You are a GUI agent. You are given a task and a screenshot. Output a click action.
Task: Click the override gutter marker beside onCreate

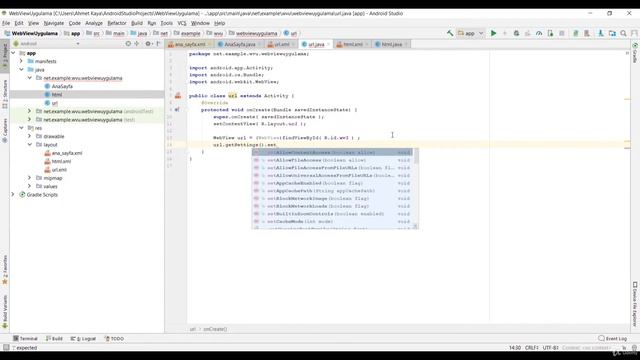point(177,109)
